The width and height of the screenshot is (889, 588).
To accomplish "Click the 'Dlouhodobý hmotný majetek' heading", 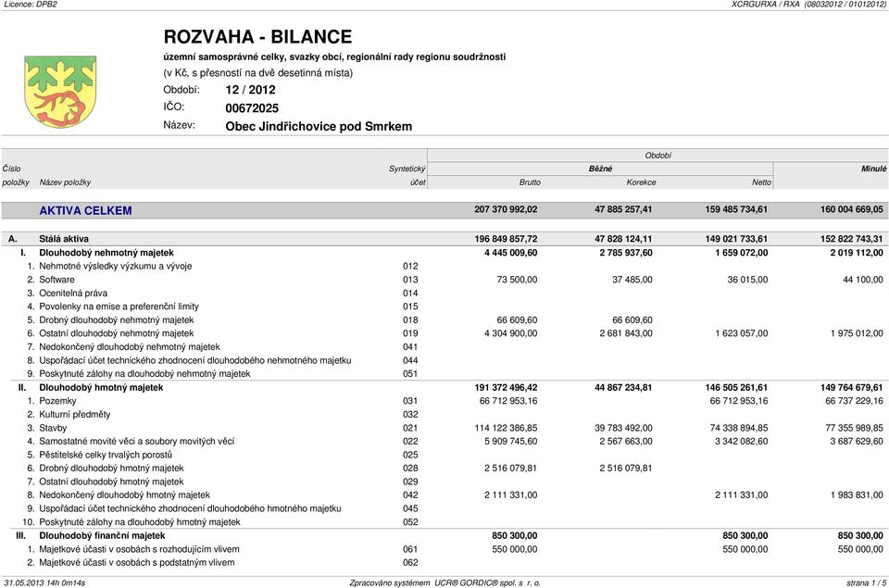I will (x=101, y=388).
